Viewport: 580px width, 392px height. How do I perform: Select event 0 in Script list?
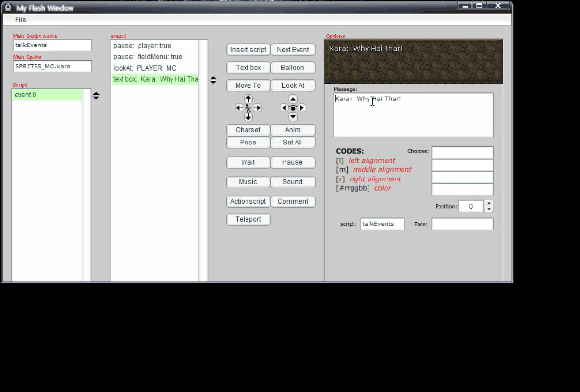tap(46, 95)
